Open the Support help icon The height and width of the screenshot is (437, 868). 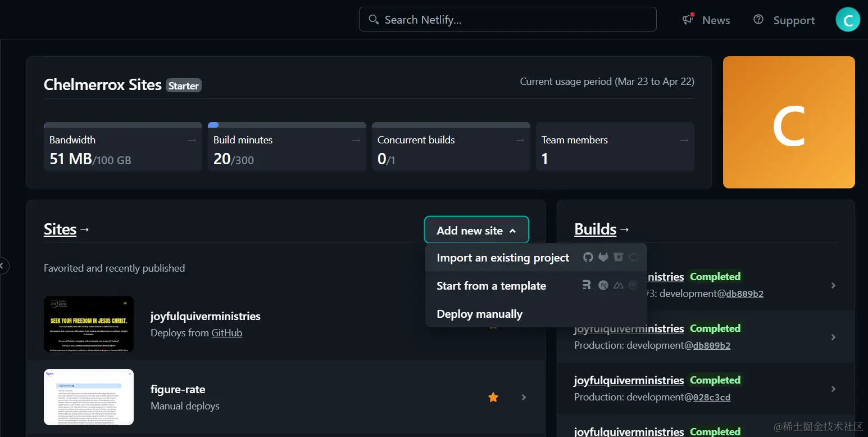pos(758,20)
